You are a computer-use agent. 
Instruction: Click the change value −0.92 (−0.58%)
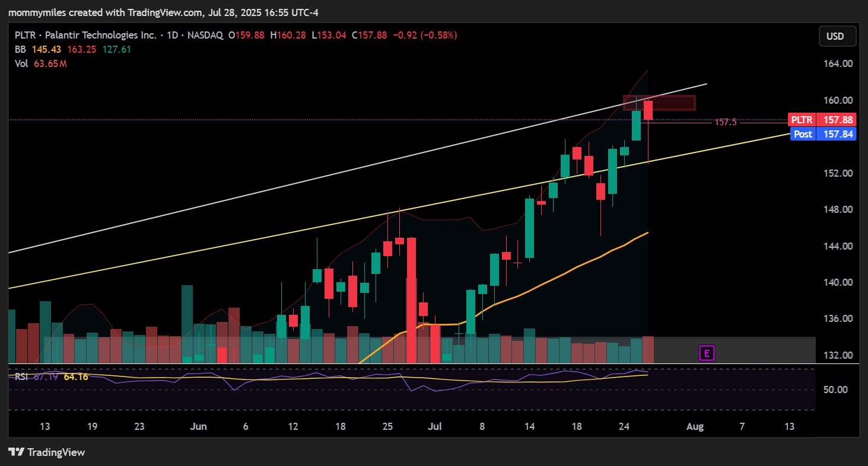point(424,36)
